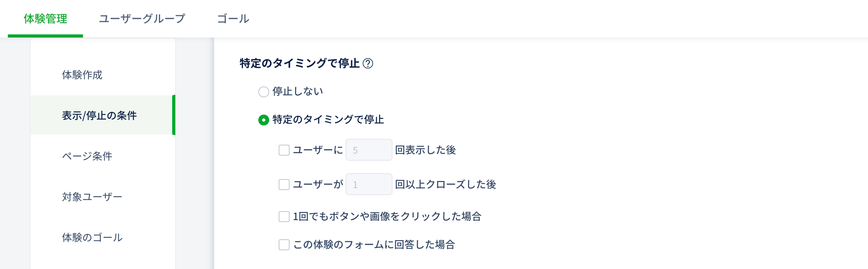Check the 1回でもボタンや画像をクリックした場合 checkbox
Screen dimensions: 868x269
coord(284,217)
